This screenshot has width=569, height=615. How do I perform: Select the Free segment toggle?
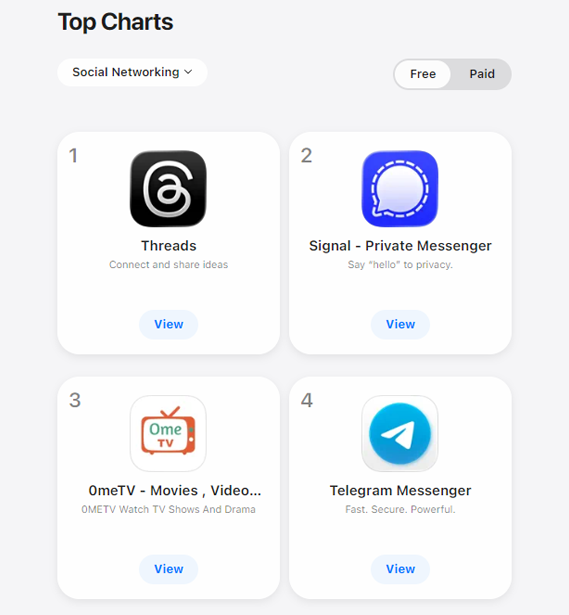tap(423, 74)
